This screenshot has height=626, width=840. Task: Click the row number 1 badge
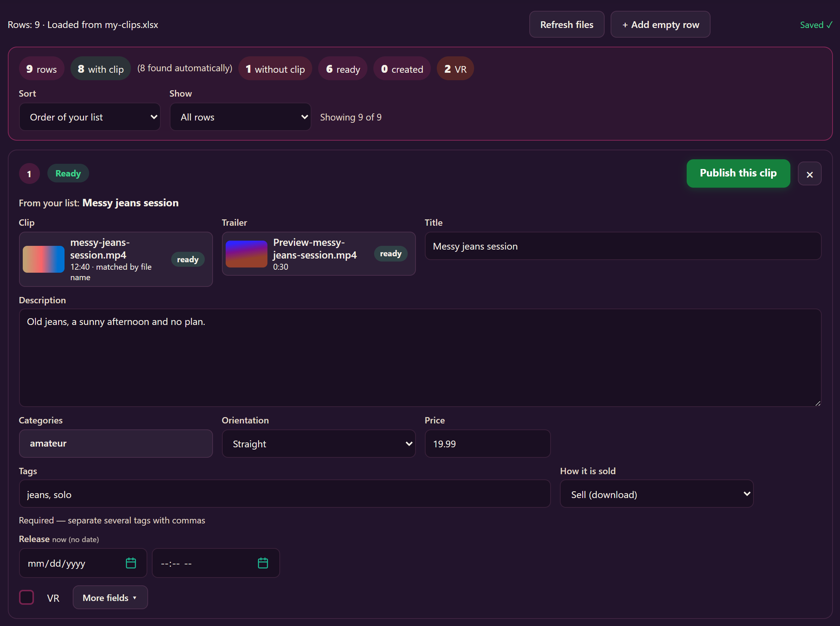click(x=29, y=174)
